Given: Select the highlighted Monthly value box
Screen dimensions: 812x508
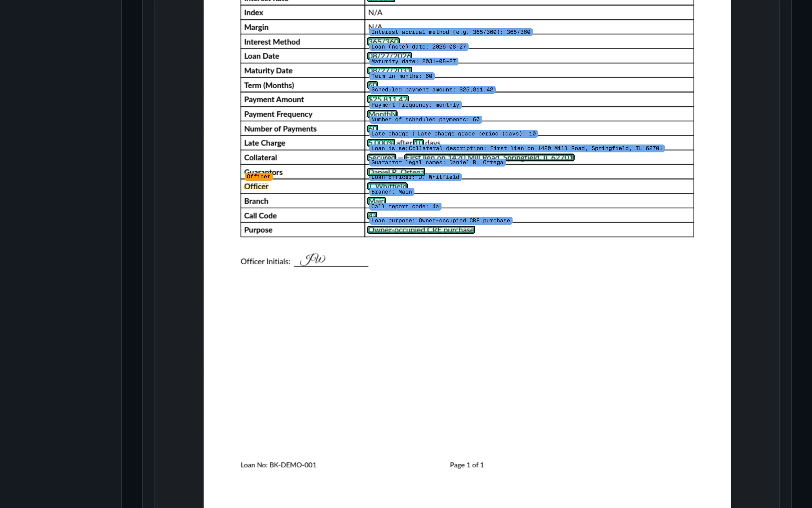Looking at the screenshot, I should pyautogui.click(x=382, y=114).
